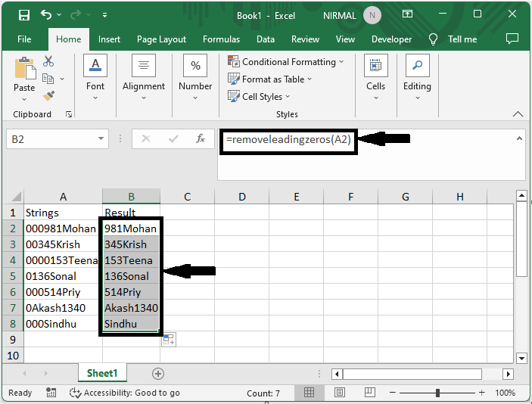The image size is (532, 404).
Task: Open the Name Box dropdown arrow
Action: tap(101, 138)
